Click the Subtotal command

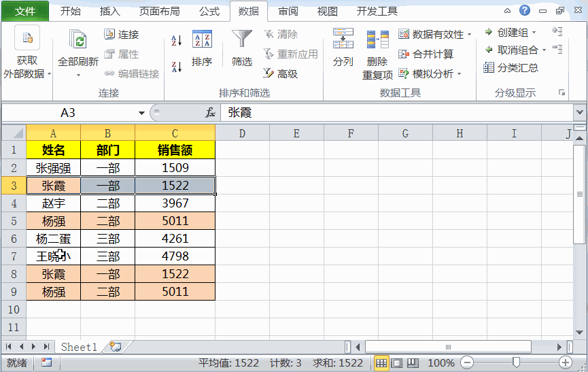point(511,68)
